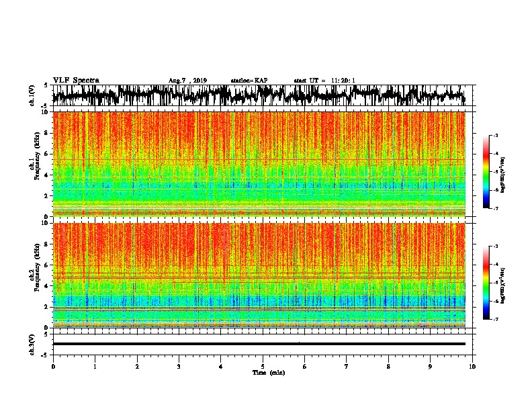The image size is (532, 411).
Task: Click the "-3" label on ch.1 color bar
Action: pos(495,135)
